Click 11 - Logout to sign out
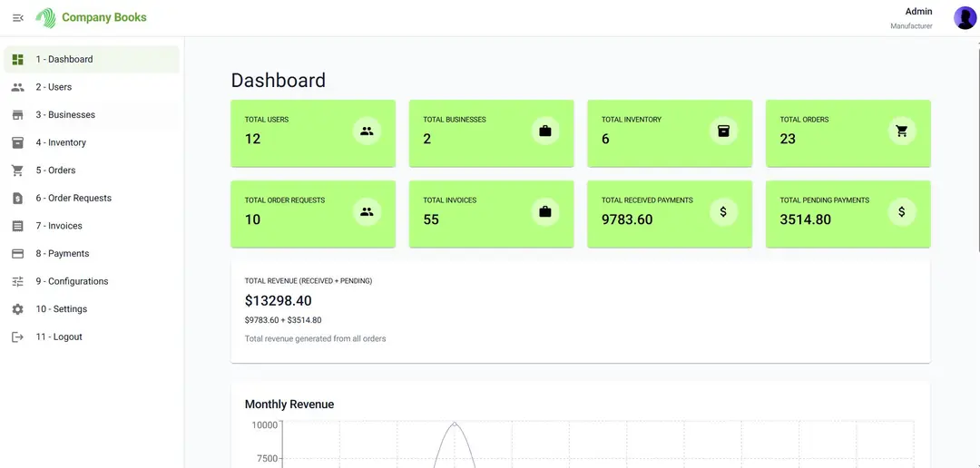The height and width of the screenshot is (468, 980). coord(92,336)
